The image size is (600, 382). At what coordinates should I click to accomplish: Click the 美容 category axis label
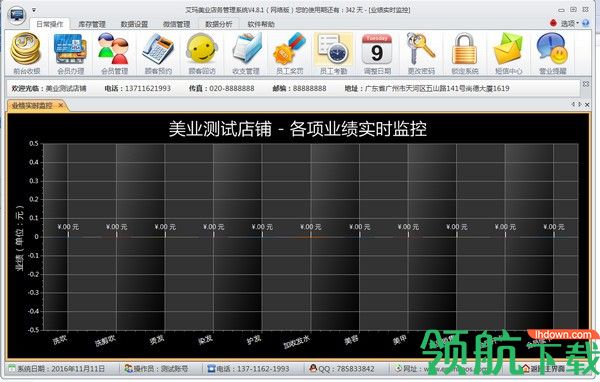[x=351, y=340]
